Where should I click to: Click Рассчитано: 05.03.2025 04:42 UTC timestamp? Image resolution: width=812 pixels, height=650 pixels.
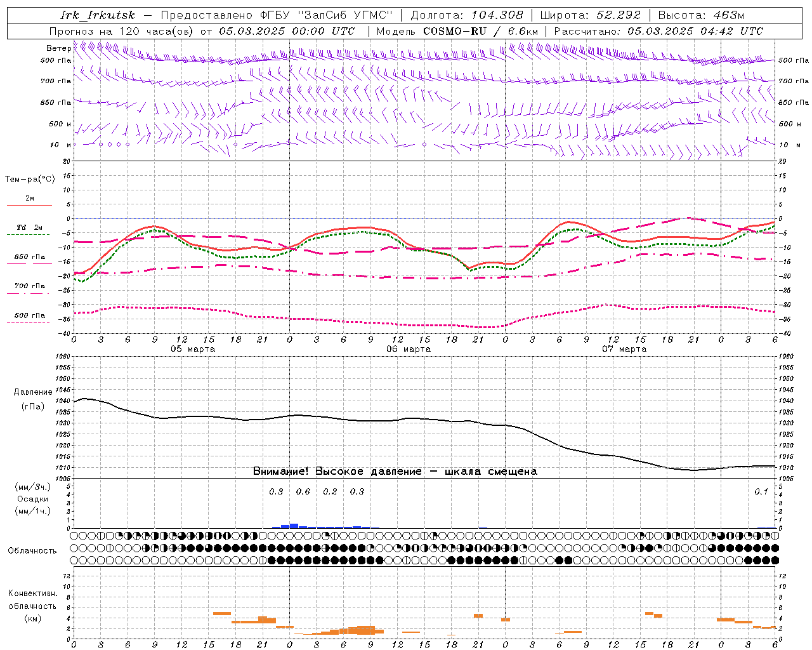[658, 31]
